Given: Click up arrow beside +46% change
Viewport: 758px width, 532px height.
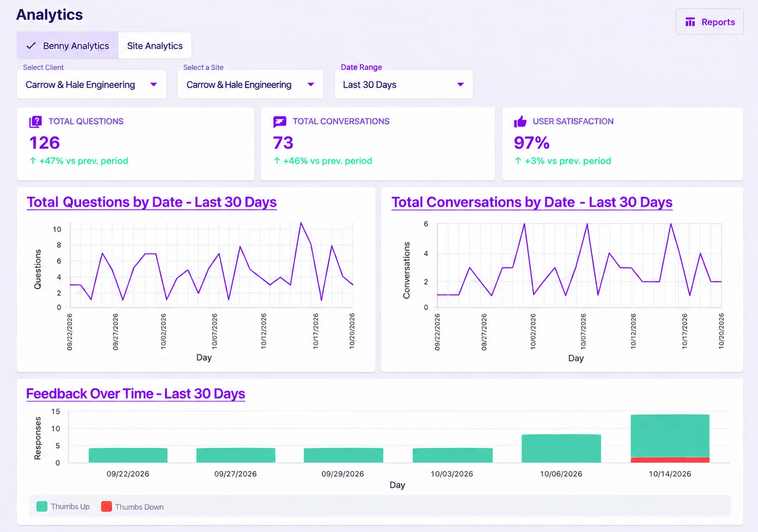Looking at the screenshot, I should point(277,161).
